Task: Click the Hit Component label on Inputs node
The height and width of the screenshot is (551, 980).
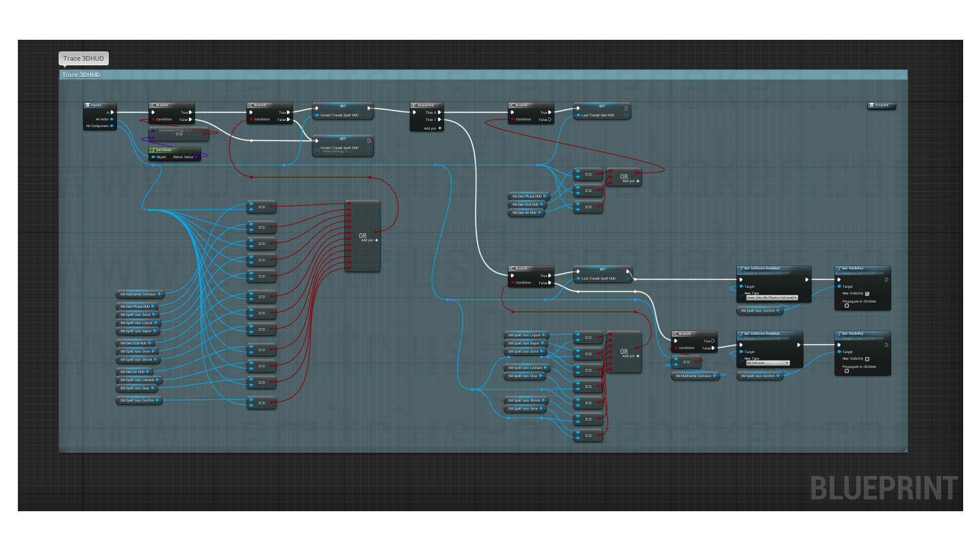Action: (x=97, y=126)
